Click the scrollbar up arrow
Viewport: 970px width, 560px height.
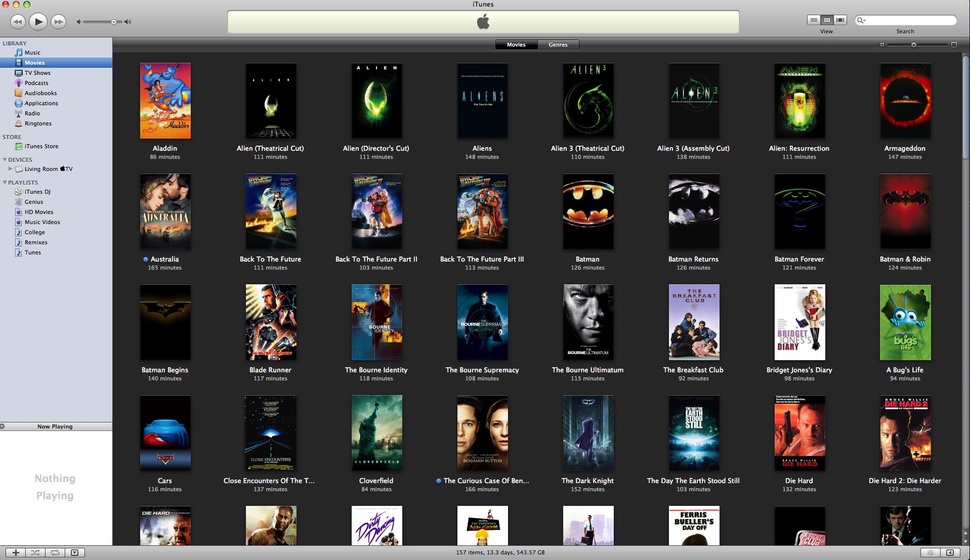tap(966, 532)
